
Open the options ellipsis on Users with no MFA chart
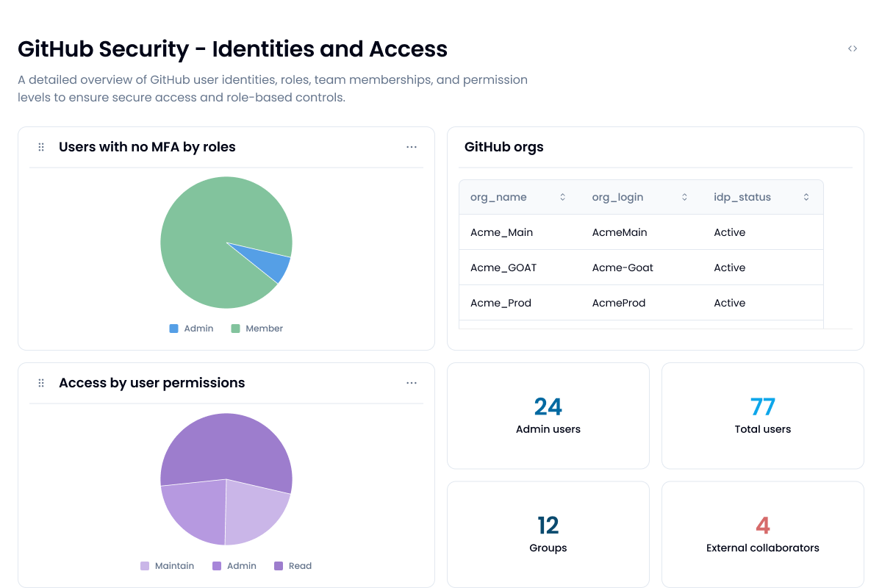tap(412, 147)
